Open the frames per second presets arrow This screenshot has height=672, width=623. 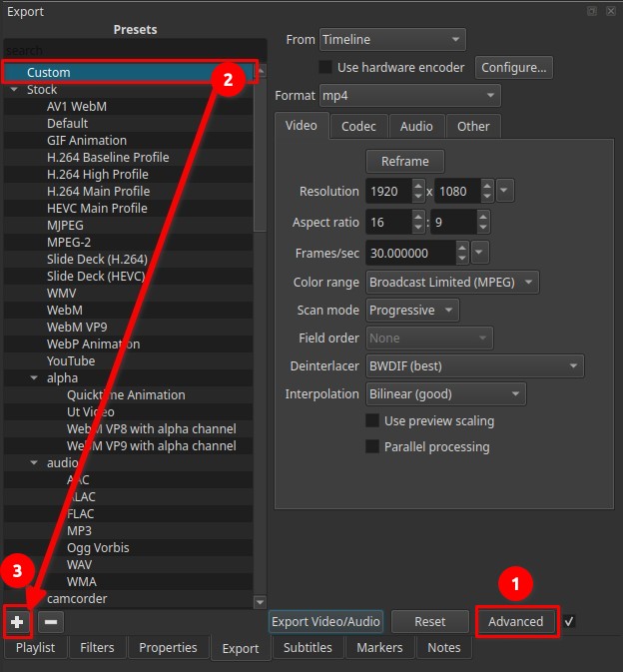pyautogui.click(x=480, y=253)
